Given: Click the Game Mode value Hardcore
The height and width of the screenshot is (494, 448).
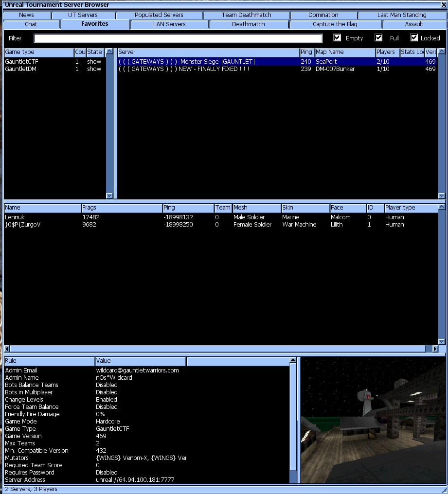Looking at the screenshot, I should [x=108, y=421].
